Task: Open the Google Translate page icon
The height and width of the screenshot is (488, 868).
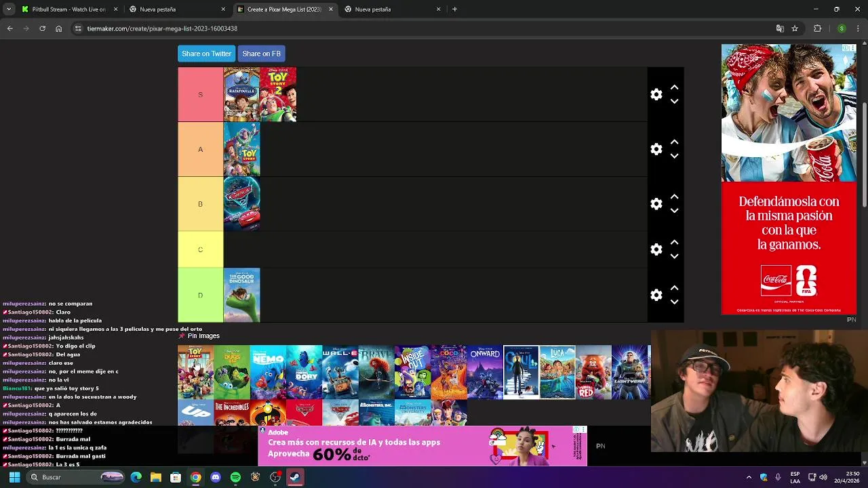Action: click(x=780, y=28)
